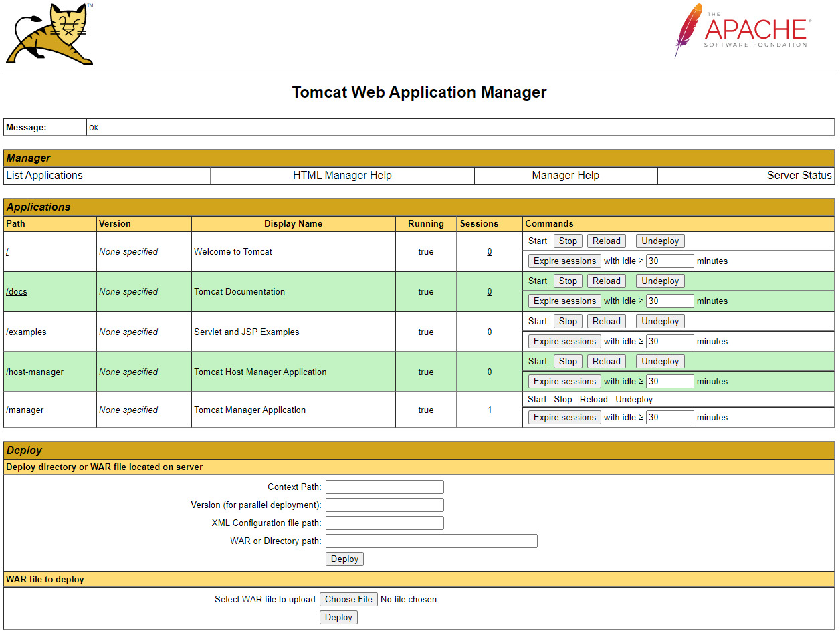The width and height of the screenshot is (840, 637).
Task: Edit idle minutes field for /docs
Action: pos(669,301)
